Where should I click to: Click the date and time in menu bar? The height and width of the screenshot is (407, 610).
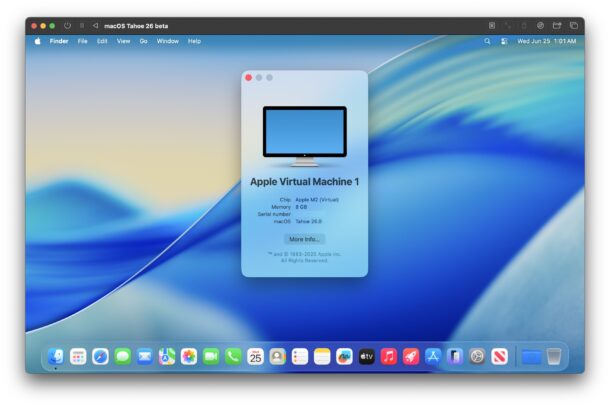point(546,41)
